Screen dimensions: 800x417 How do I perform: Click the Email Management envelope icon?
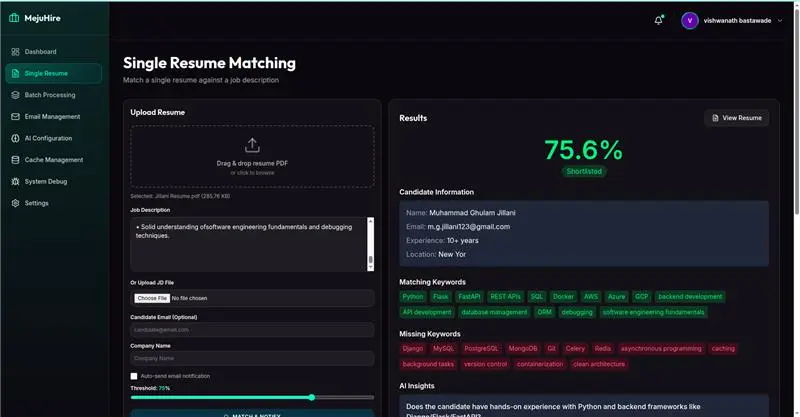(x=15, y=117)
